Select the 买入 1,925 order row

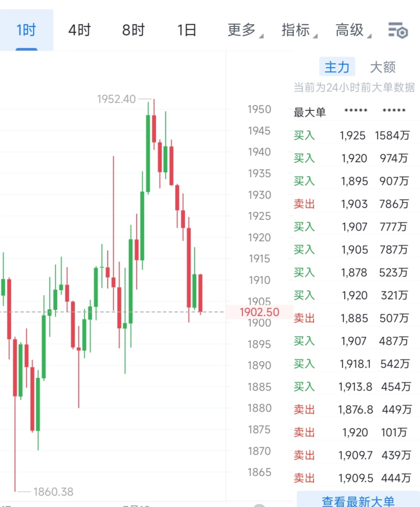(355, 136)
